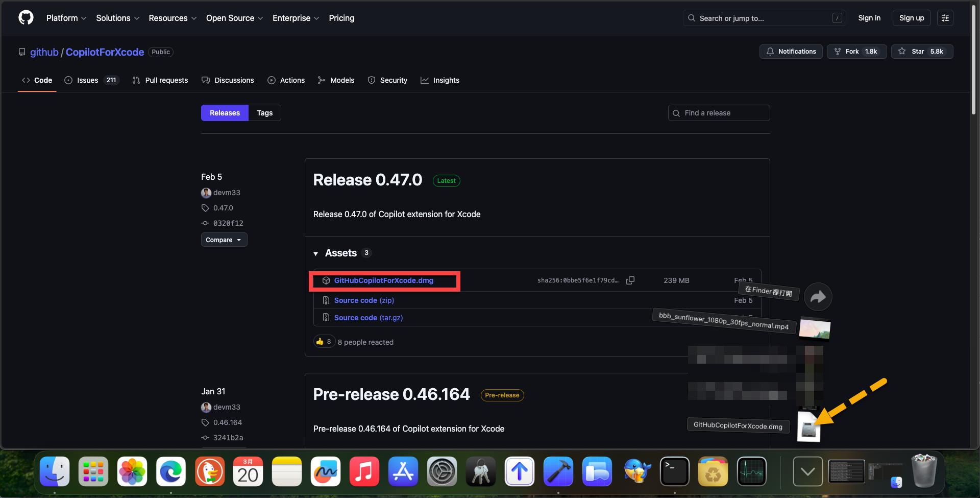Open in Finder share arrow button
The height and width of the screenshot is (498, 980).
pos(818,297)
